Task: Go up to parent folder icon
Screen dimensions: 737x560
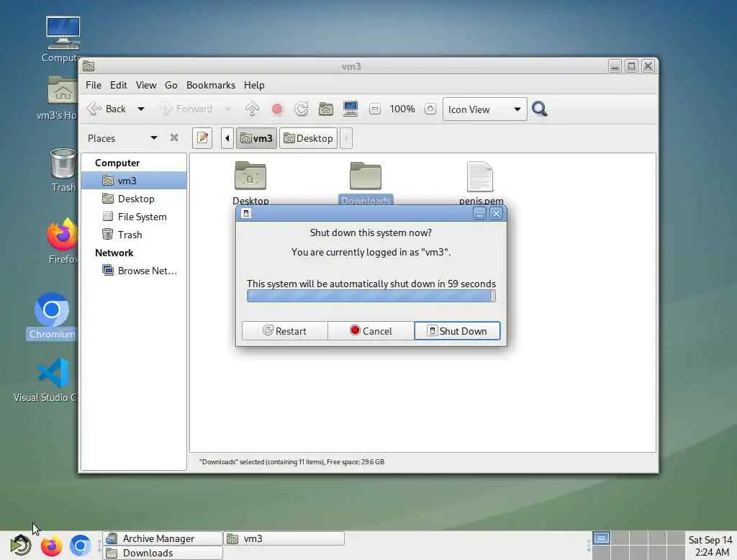Action: pyautogui.click(x=252, y=109)
